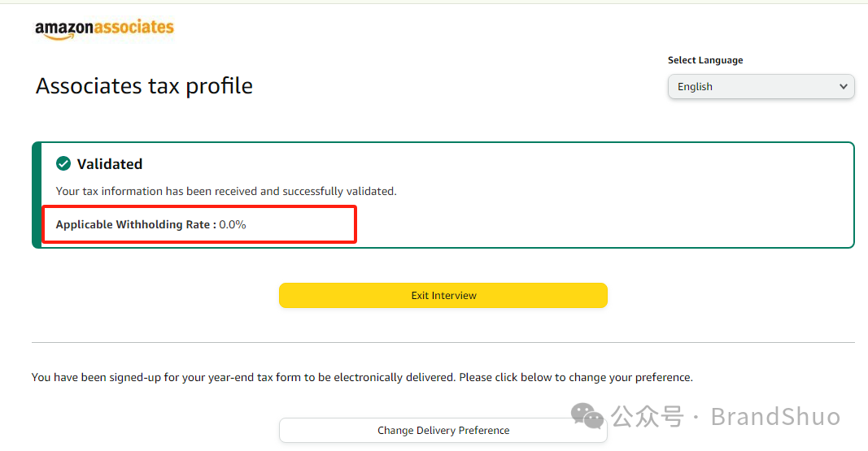Click the 0.0% withholding rate value

[x=233, y=224]
